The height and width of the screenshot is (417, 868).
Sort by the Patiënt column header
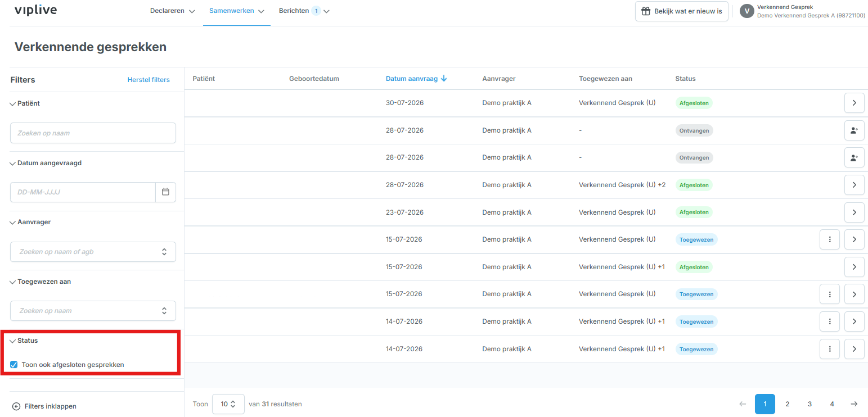[204, 79]
